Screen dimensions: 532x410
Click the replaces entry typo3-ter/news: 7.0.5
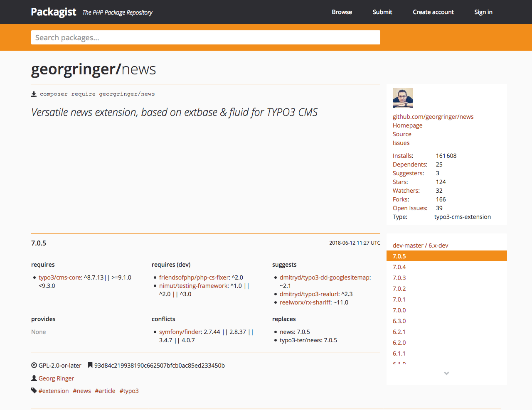tap(308, 340)
